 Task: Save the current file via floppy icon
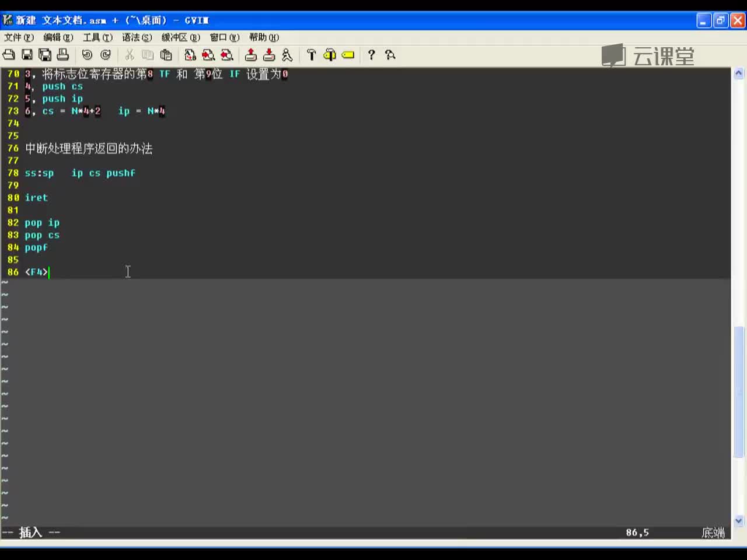(x=27, y=55)
